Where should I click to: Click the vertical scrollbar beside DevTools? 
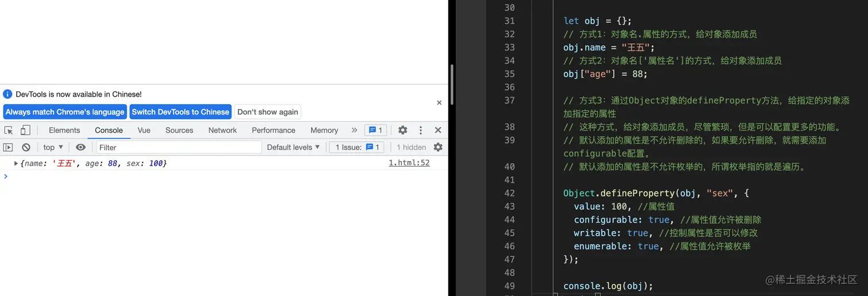(x=452, y=85)
